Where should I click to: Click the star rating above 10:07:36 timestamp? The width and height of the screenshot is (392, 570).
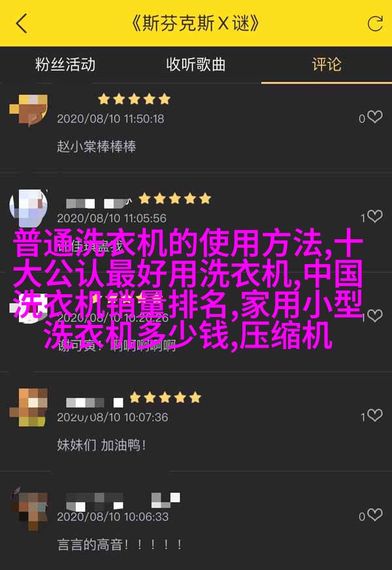(165, 397)
